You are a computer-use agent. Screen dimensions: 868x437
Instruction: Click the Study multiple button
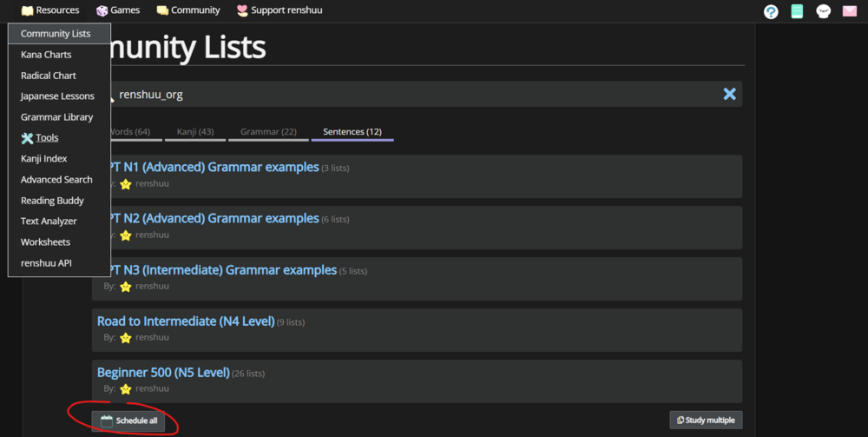click(706, 420)
